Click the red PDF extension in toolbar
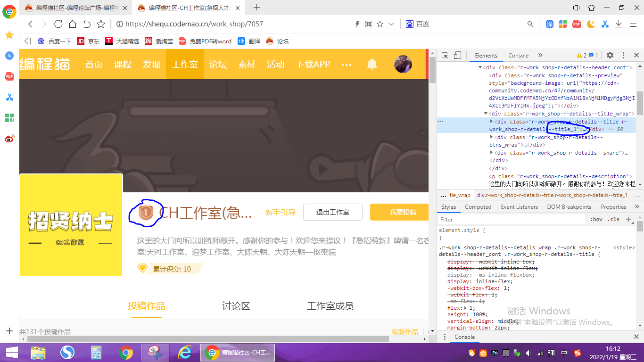Screen dimensions: 644x362 577,24
